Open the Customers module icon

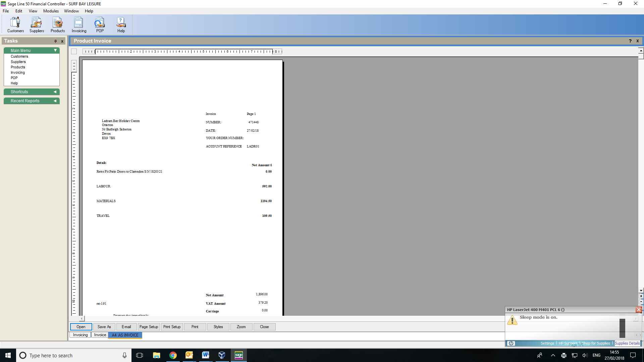click(15, 25)
